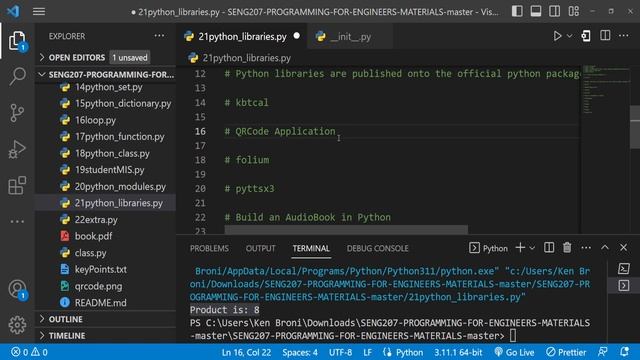This screenshot has width=640, height=360.
Task: Open the Run and Debug view
Action: pyautogui.click(x=17, y=149)
